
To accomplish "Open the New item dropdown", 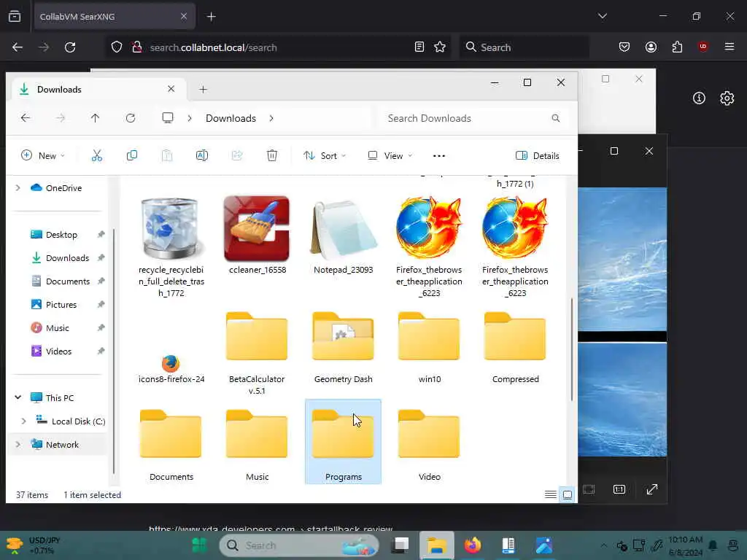I will click(43, 156).
